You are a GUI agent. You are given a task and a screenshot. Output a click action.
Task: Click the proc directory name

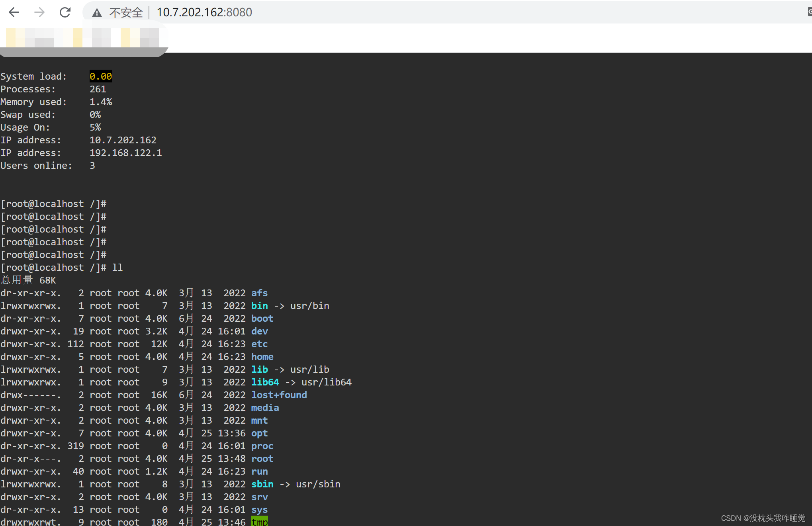(262, 446)
